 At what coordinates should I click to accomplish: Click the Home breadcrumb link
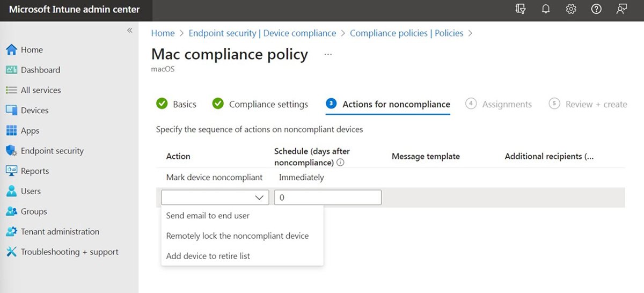pos(163,33)
